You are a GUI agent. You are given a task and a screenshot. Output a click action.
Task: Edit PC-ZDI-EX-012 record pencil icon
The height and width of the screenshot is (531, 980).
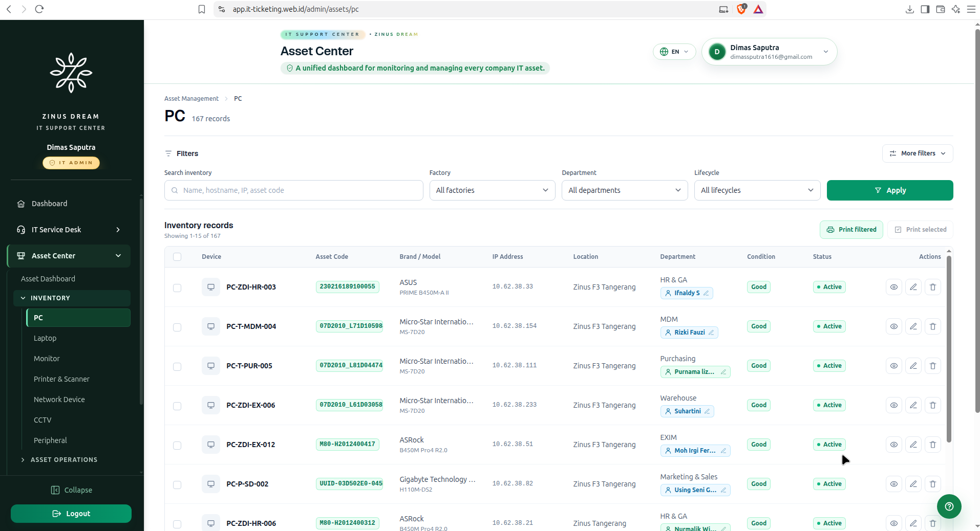pos(913,445)
